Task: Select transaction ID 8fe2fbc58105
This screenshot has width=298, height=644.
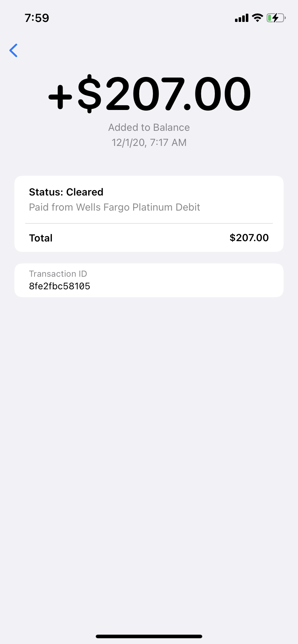Action: click(59, 286)
